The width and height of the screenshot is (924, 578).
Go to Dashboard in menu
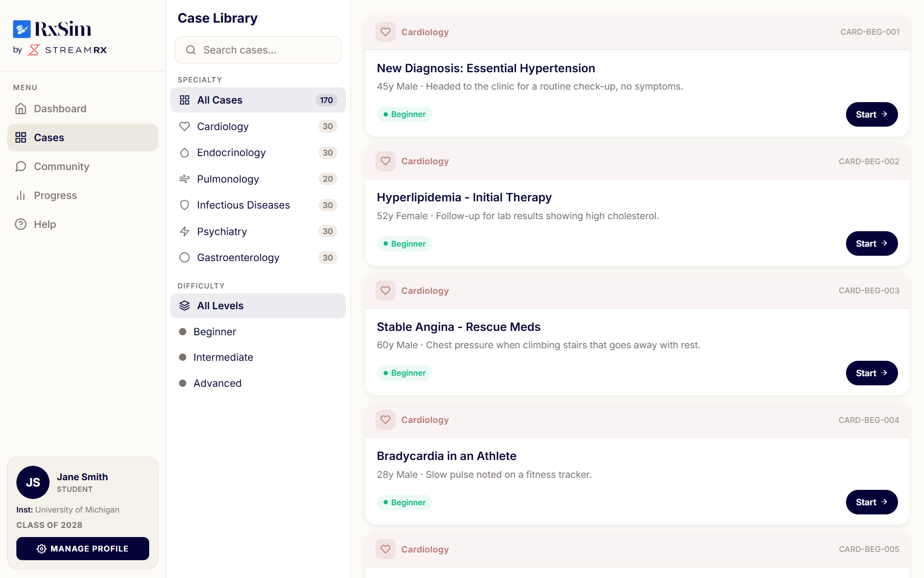click(x=83, y=109)
